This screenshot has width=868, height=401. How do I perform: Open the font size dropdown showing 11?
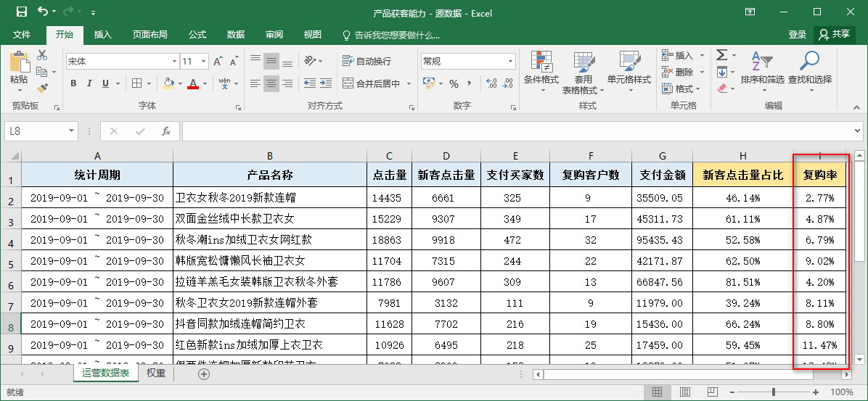pyautogui.click(x=204, y=62)
